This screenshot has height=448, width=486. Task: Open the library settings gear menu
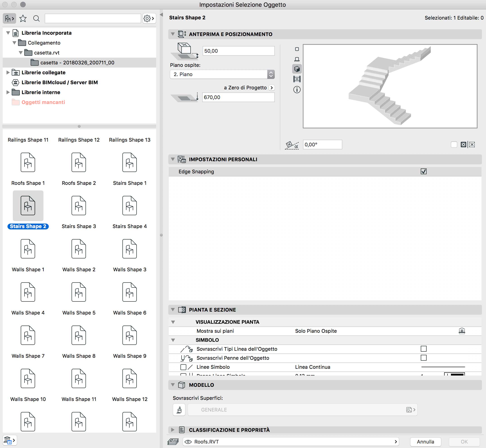pyautogui.click(x=149, y=18)
